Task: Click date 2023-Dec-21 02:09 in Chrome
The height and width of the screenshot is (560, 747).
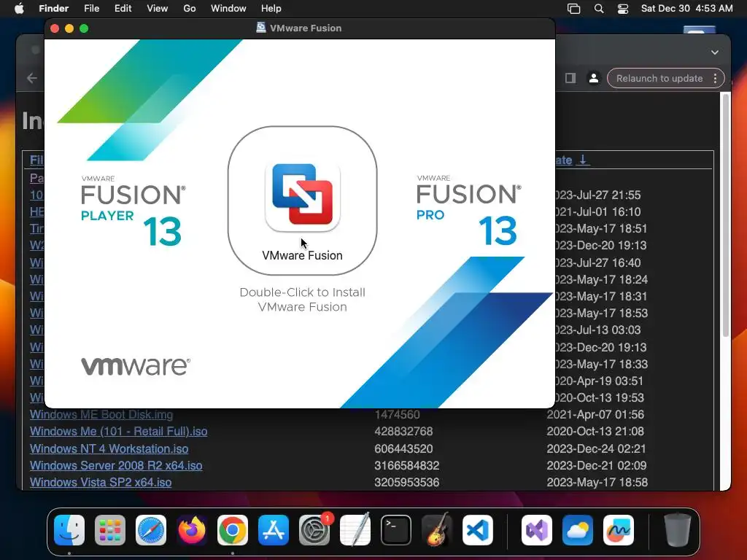Action: [597, 465]
